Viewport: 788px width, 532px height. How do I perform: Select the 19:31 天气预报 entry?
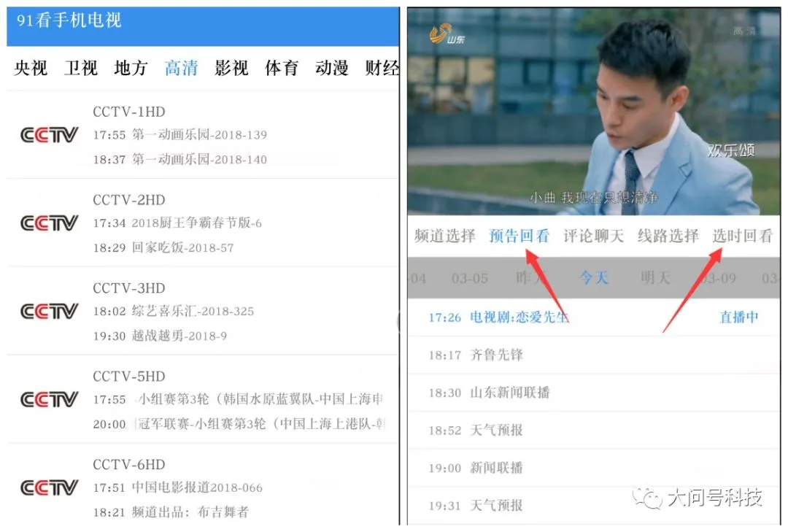pyautogui.click(x=593, y=506)
